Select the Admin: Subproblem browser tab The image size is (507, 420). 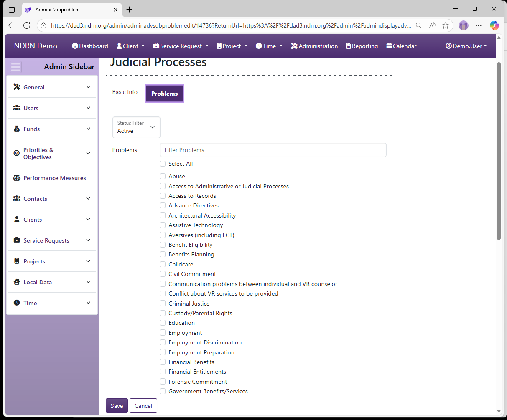(71, 10)
